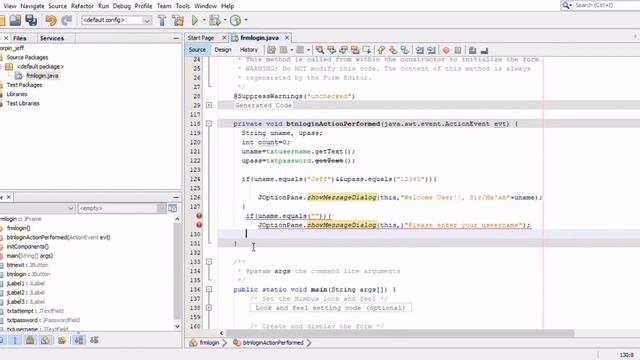Image resolution: width=640 pixels, height=360 pixels.
Task: Switch to the Start Page tab
Action: point(201,38)
